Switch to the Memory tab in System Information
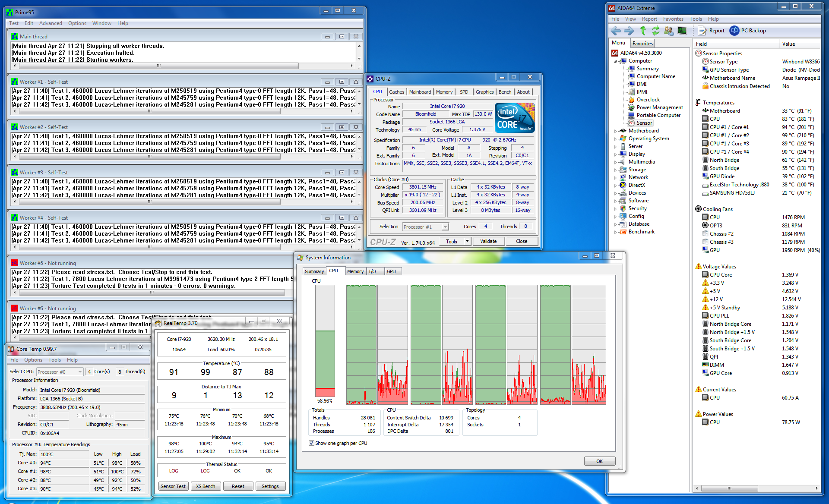This screenshot has height=504, width=829. pyautogui.click(x=355, y=271)
